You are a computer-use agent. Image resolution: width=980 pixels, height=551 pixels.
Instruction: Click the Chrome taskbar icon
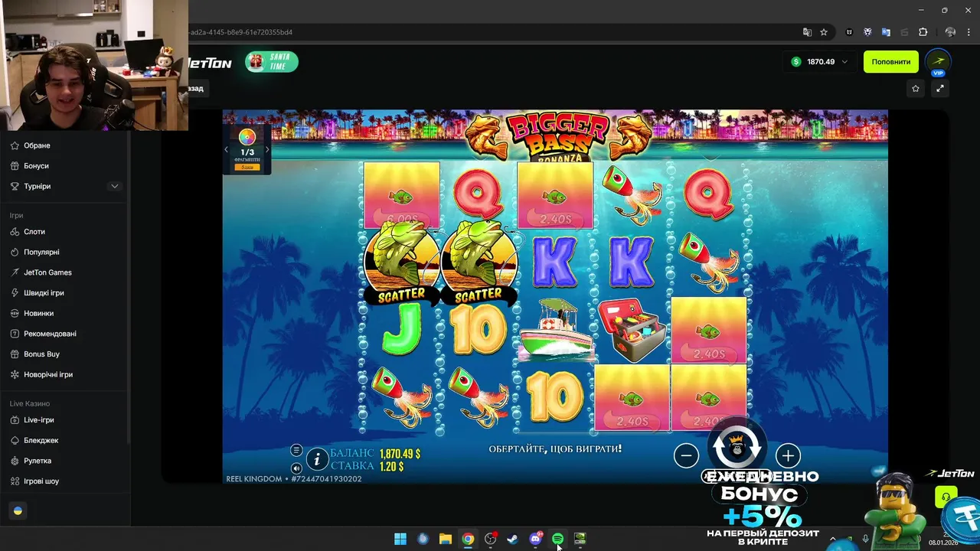[468, 539]
